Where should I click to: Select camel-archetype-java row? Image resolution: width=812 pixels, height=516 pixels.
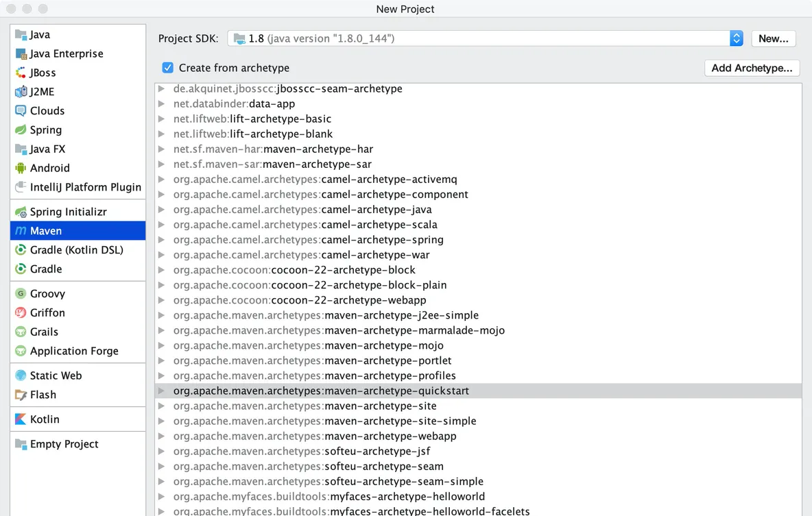click(478, 210)
